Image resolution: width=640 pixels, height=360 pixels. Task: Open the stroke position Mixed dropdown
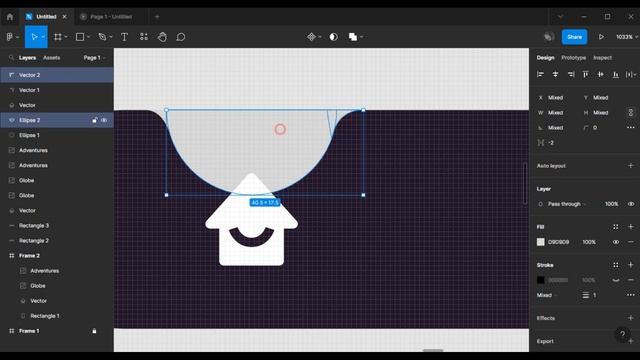pyautogui.click(x=547, y=295)
